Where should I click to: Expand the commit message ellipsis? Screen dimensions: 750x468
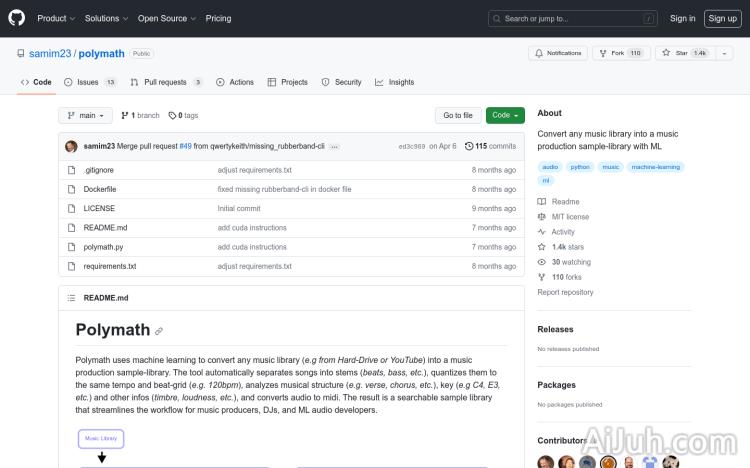pyautogui.click(x=334, y=146)
